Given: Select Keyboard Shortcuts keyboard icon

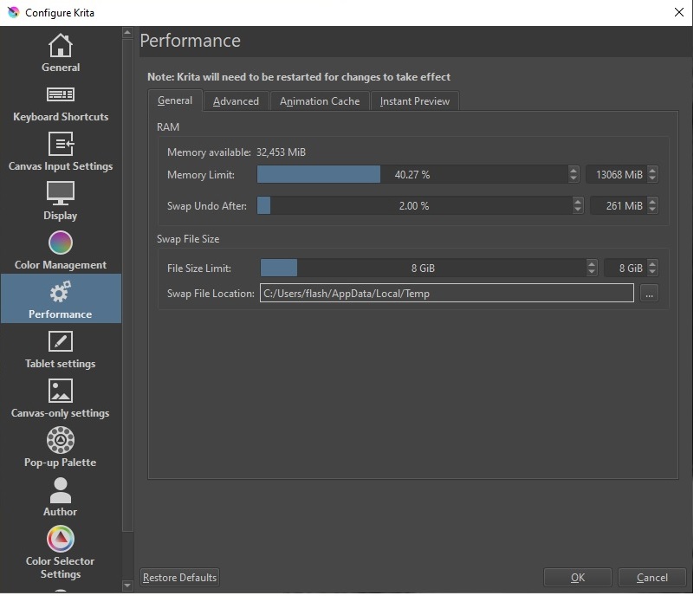Looking at the screenshot, I should pyautogui.click(x=61, y=94).
